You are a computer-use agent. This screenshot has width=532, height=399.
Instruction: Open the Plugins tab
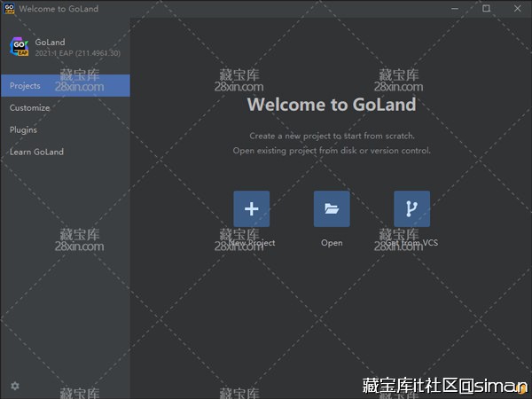23,130
